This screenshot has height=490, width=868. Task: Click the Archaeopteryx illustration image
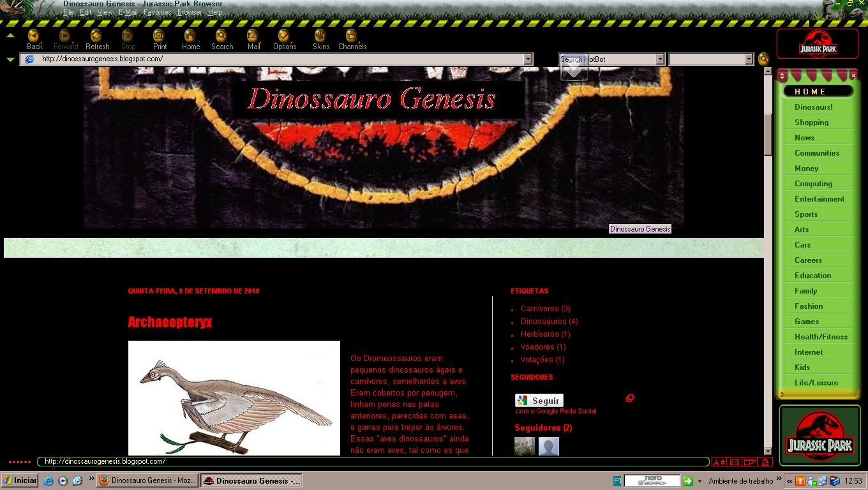point(234,398)
